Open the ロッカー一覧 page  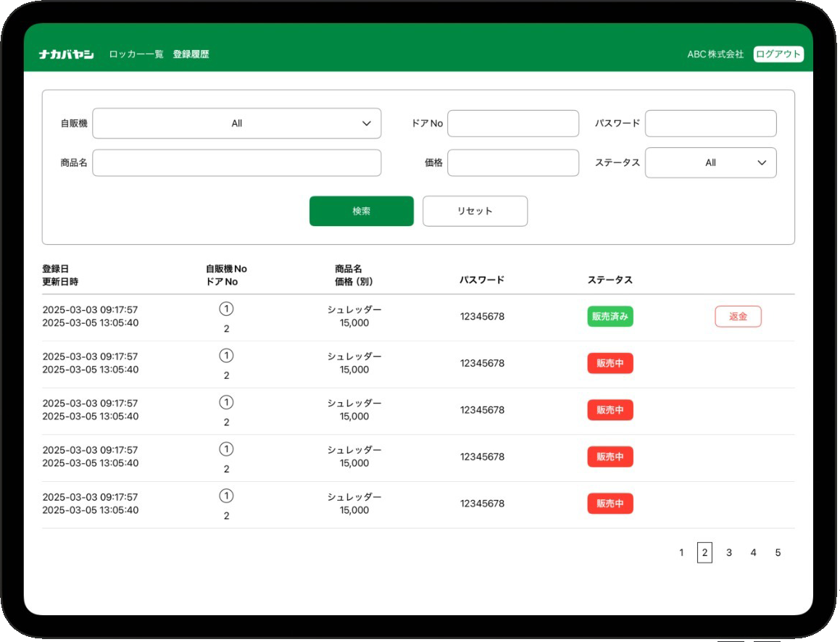136,54
